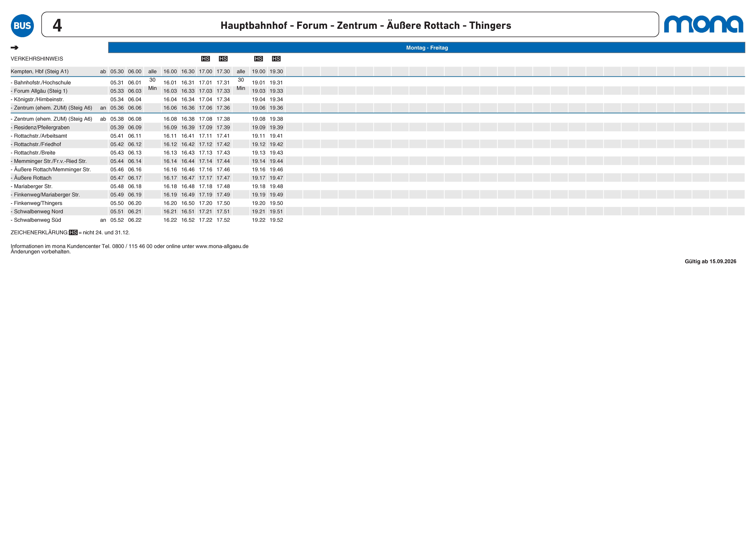Select the Schwalbenweg Süd stop
Viewport: 756px width, 535px height.
(x=36, y=220)
